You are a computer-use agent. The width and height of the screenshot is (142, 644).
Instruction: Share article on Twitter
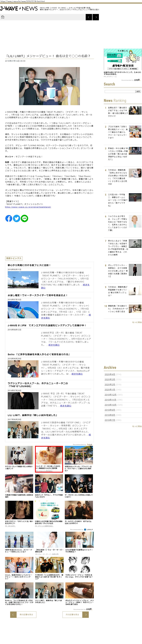pyautogui.click(x=16, y=218)
